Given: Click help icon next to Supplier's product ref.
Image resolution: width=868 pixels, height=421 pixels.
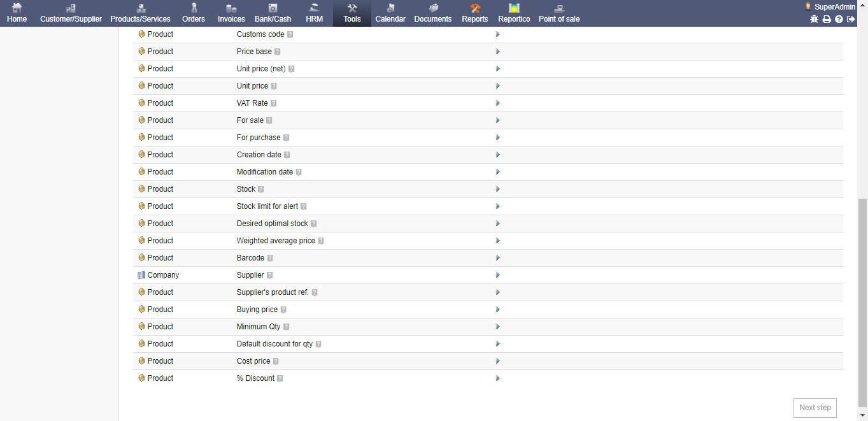Looking at the screenshot, I should pyautogui.click(x=315, y=292).
